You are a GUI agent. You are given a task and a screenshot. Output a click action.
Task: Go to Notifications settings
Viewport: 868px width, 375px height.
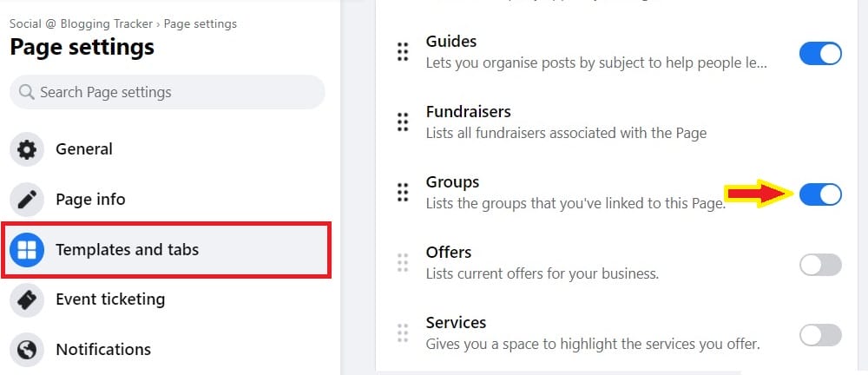coord(166,350)
